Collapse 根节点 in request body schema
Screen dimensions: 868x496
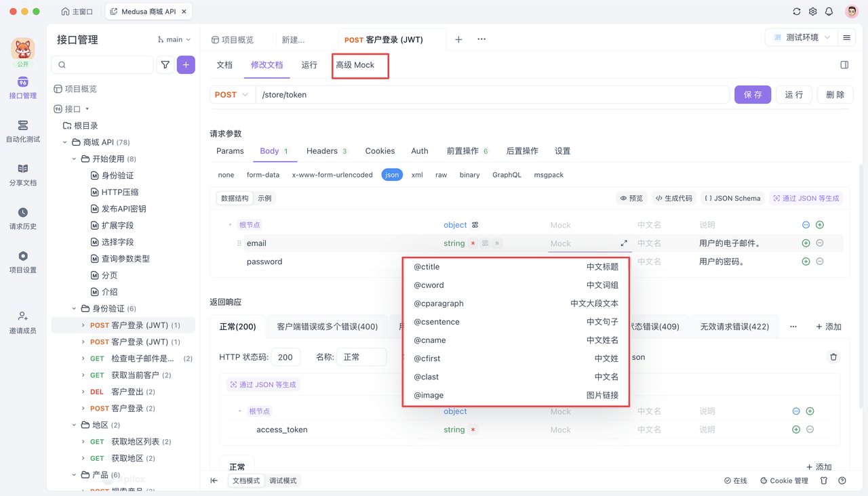point(230,225)
